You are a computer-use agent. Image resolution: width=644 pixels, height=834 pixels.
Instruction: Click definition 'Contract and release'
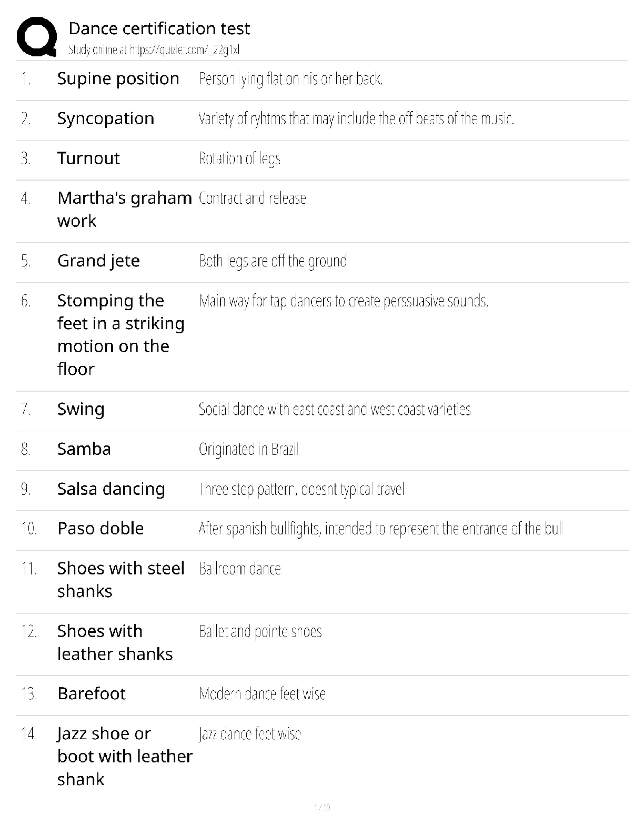(252, 198)
